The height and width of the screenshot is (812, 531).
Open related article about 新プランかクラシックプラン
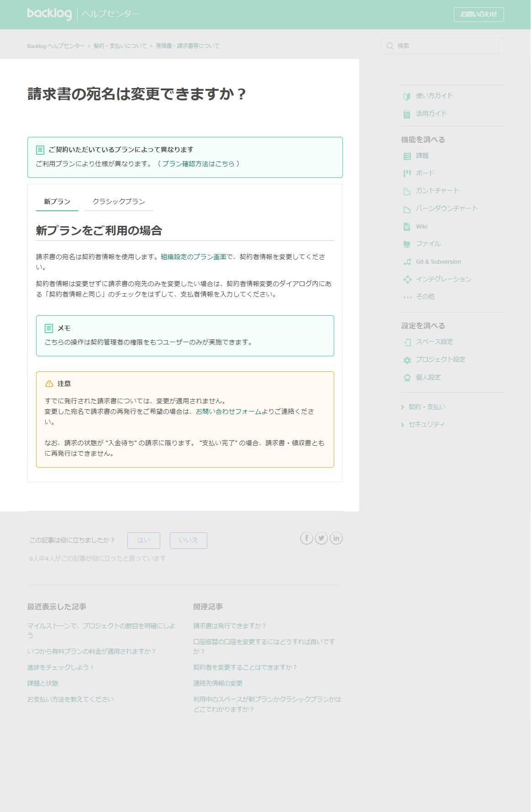(267, 704)
